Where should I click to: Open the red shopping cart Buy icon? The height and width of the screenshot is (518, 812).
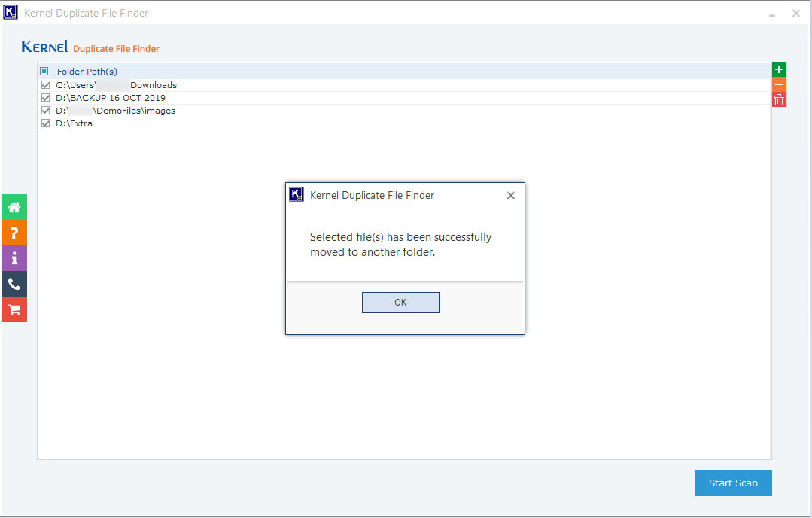pyautogui.click(x=14, y=309)
